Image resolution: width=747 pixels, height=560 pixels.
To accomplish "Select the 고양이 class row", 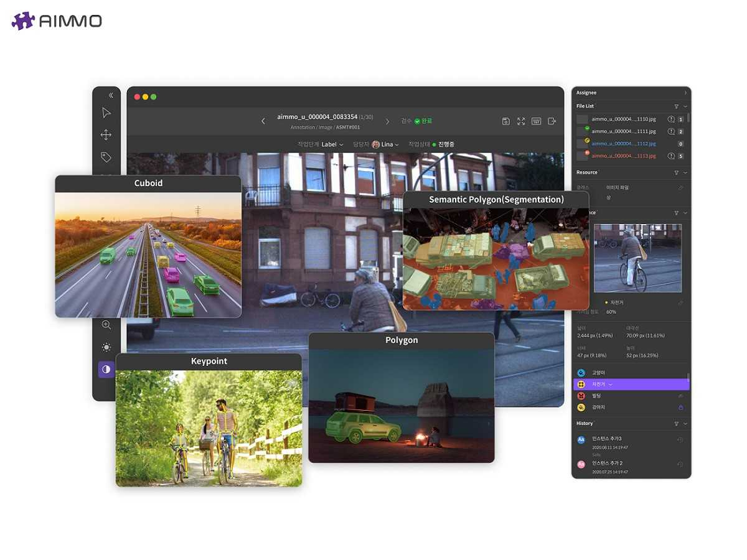I will click(x=631, y=373).
